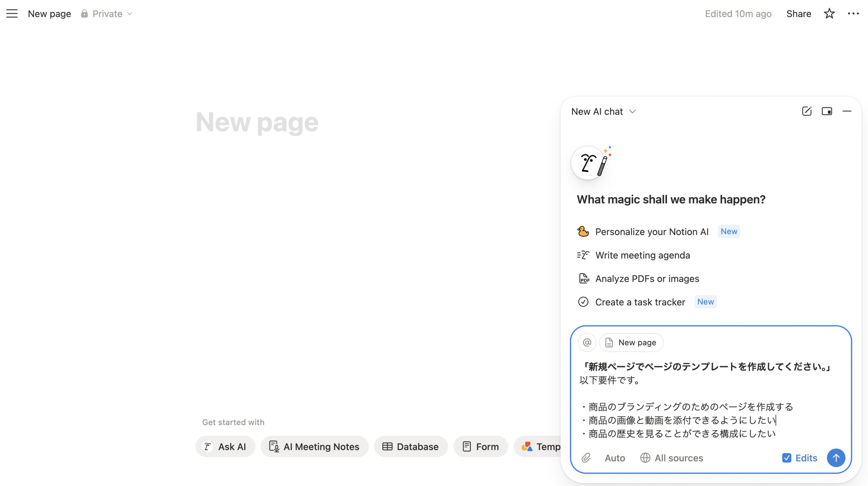Uncheck the Edits checkbox

click(787, 458)
